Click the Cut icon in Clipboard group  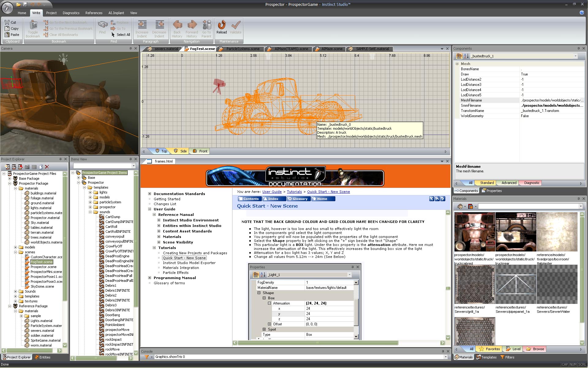tap(7, 22)
